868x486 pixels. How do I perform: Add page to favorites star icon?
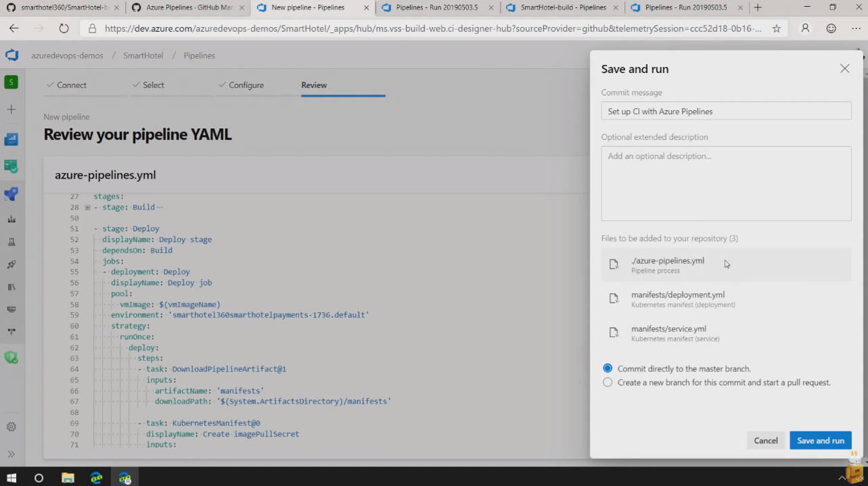click(x=776, y=29)
